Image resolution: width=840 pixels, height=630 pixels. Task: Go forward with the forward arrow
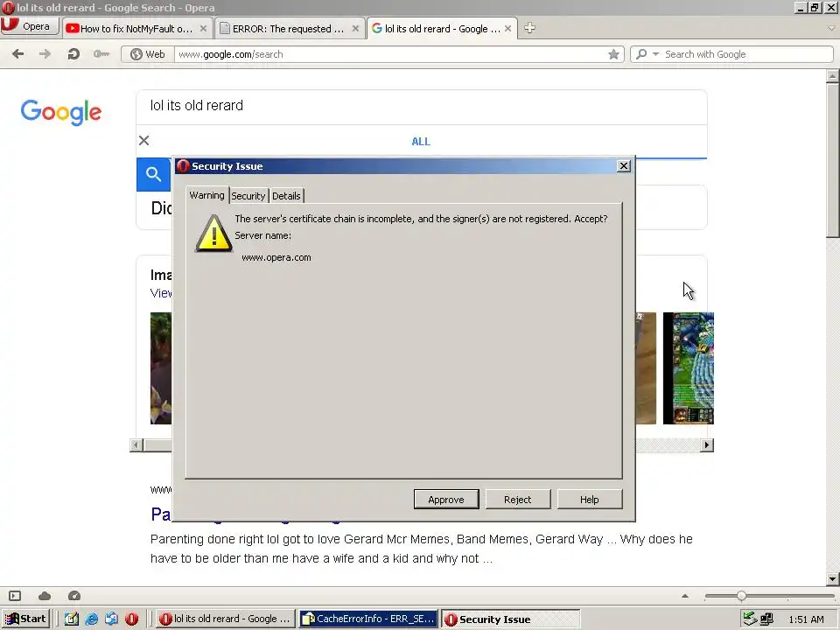(x=45, y=53)
